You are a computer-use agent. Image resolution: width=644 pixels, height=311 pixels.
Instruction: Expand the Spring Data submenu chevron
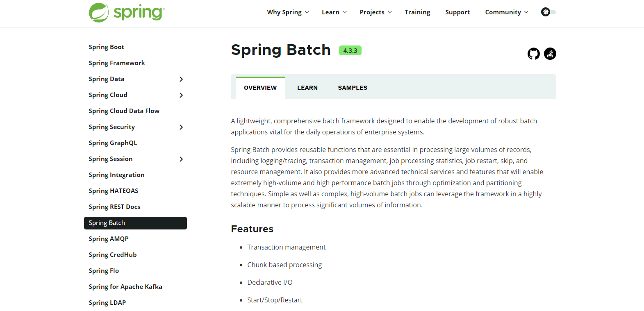[x=181, y=79]
